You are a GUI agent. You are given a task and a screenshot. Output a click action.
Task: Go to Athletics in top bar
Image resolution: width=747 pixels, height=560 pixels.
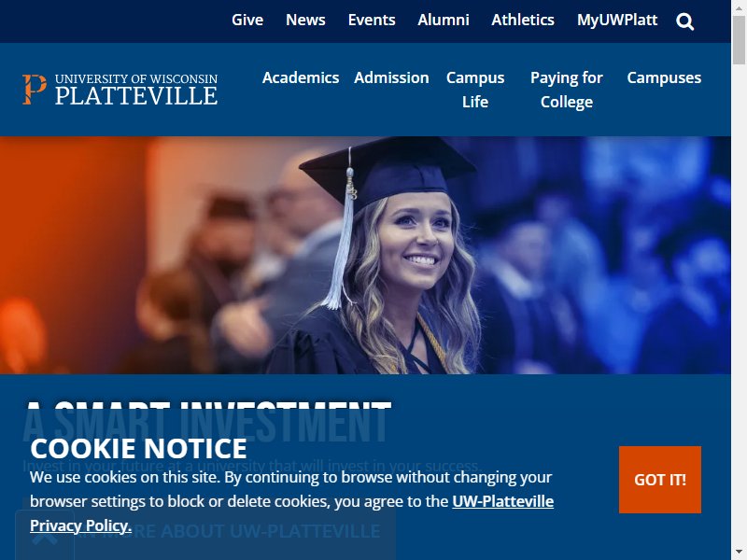click(523, 20)
